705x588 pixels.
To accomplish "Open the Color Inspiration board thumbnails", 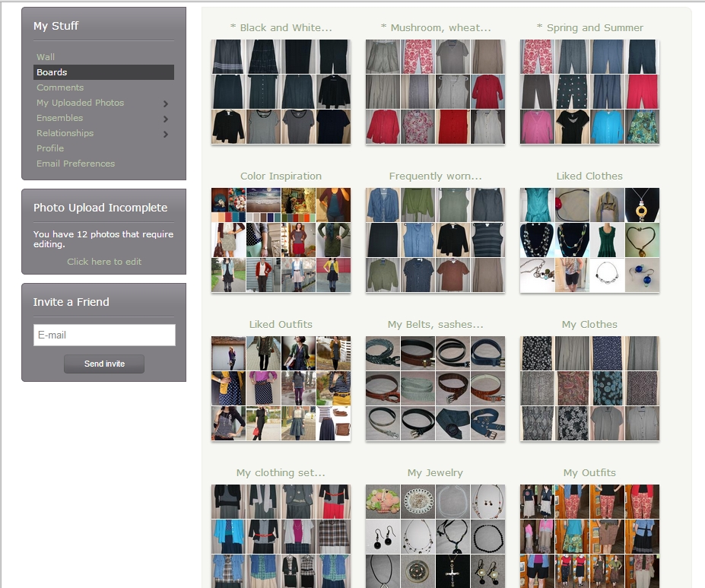I will tap(281, 240).
